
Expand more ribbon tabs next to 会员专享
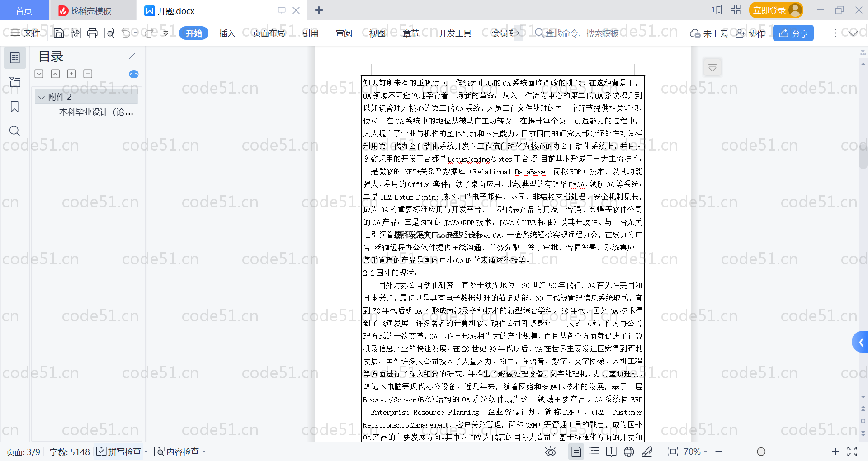(518, 33)
